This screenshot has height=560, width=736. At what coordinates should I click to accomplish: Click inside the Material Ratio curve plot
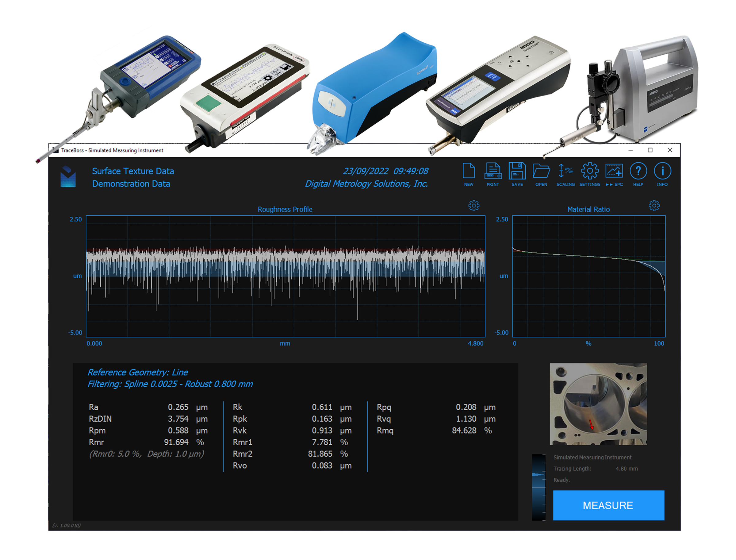pyautogui.click(x=588, y=276)
